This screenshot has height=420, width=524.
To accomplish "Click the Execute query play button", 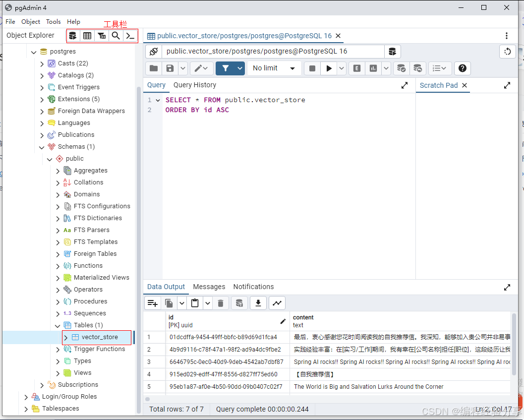I will [x=328, y=68].
